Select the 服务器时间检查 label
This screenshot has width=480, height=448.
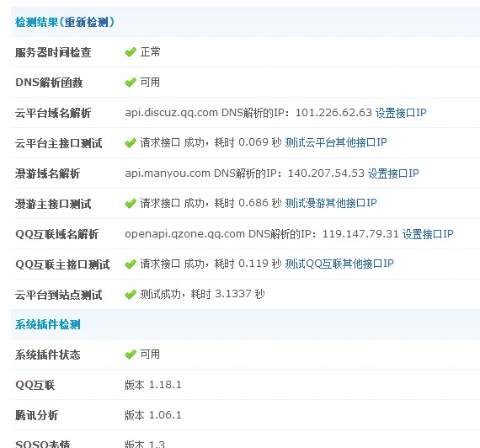(x=53, y=52)
